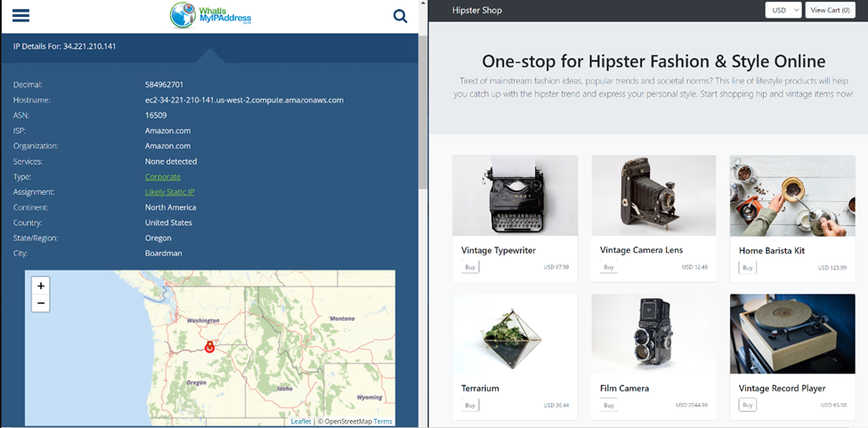Buy the Vintage Camera Lens

click(609, 267)
